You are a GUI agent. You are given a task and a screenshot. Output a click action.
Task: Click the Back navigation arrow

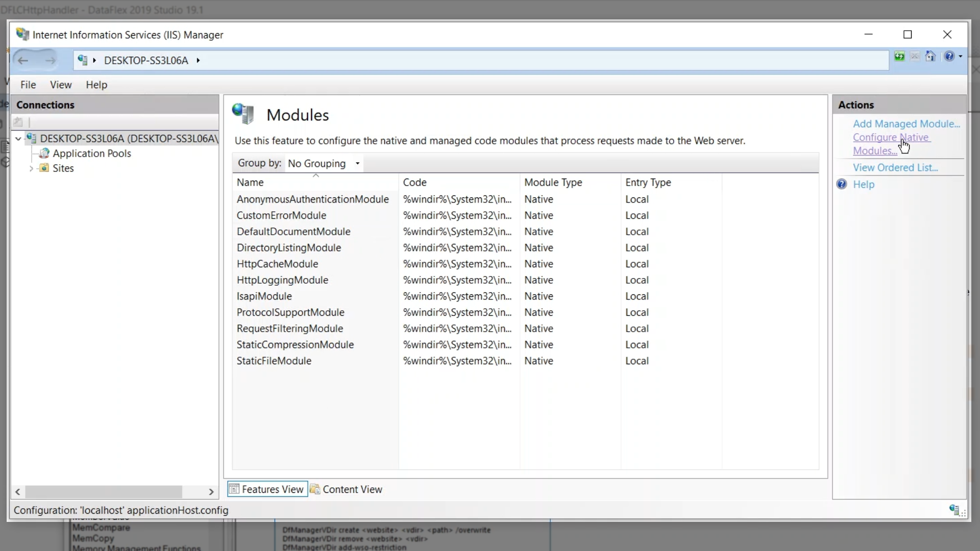[23, 61]
